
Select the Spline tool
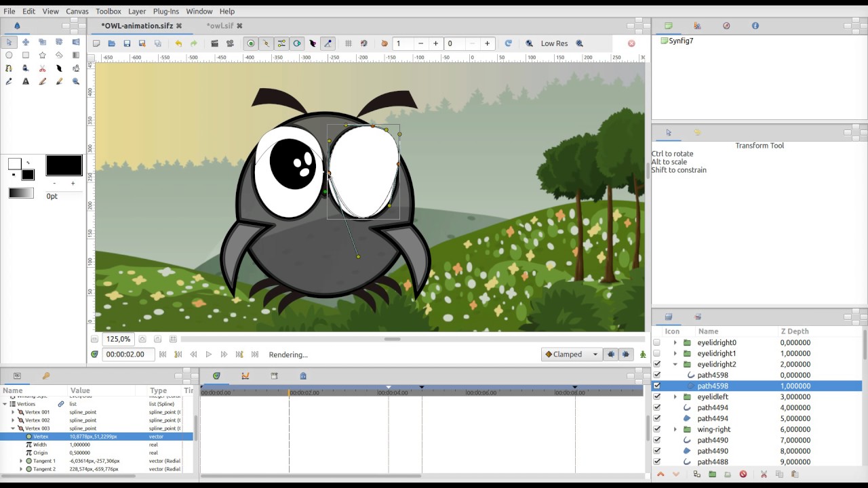point(9,68)
